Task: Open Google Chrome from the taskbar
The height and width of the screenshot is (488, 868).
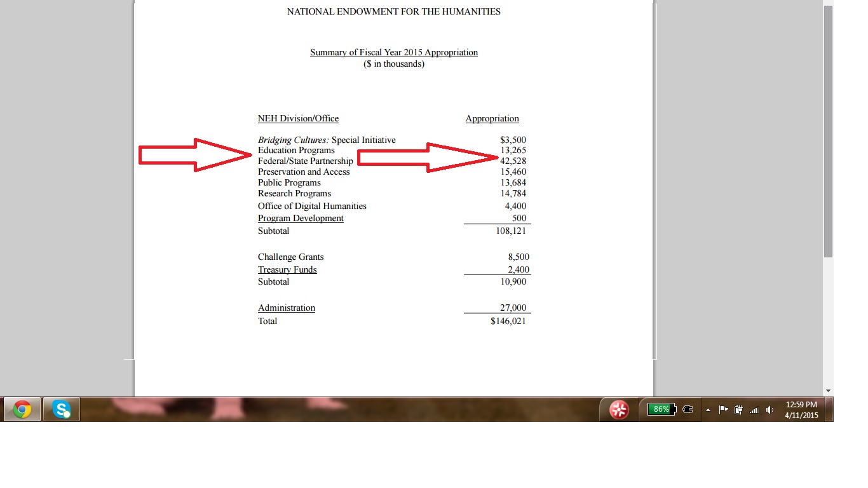Action: click(x=22, y=410)
